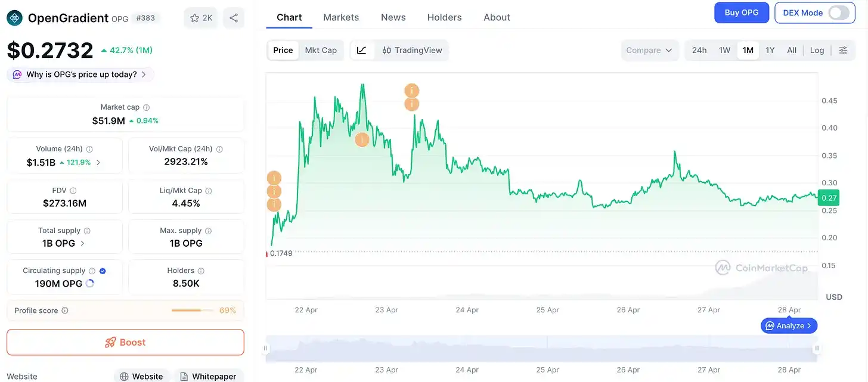Enable Log scale on the chart
Viewport: 868px width, 382px height.
click(817, 51)
